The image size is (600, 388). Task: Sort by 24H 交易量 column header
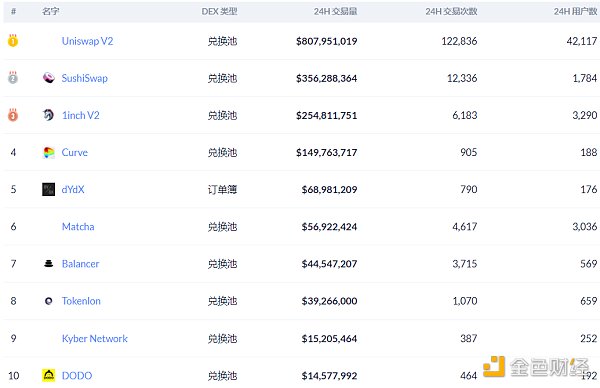coord(336,11)
